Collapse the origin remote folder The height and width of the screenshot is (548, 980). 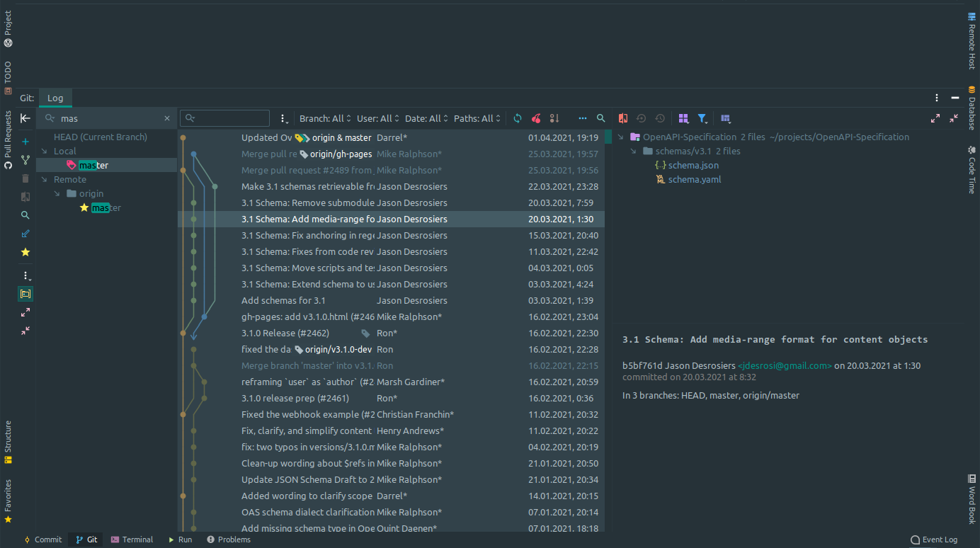click(58, 194)
